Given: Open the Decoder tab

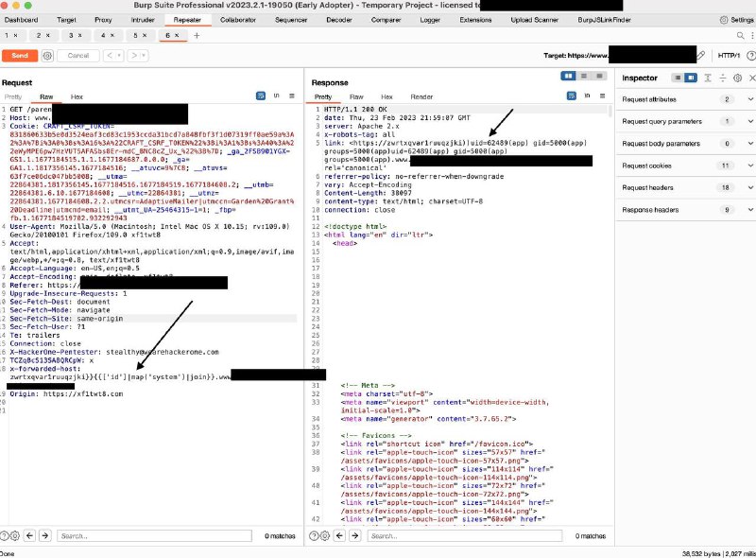Looking at the screenshot, I should pyautogui.click(x=339, y=20).
